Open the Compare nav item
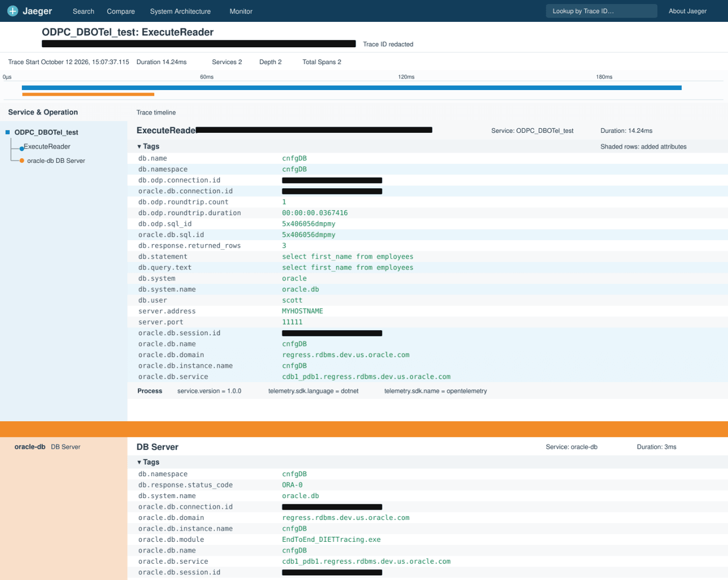This screenshot has height=580, width=728. point(121,11)
